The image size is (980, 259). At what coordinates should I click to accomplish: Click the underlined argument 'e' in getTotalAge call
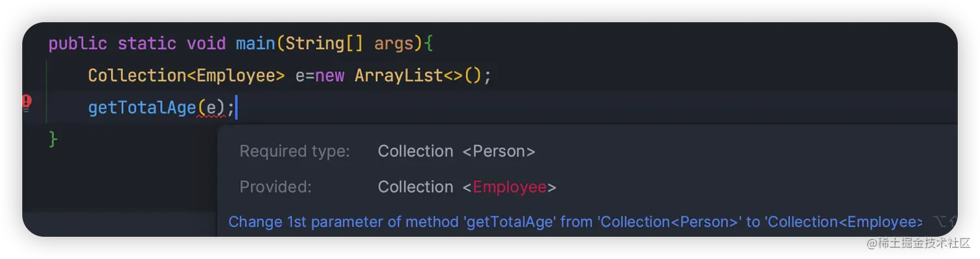point(211,107)
